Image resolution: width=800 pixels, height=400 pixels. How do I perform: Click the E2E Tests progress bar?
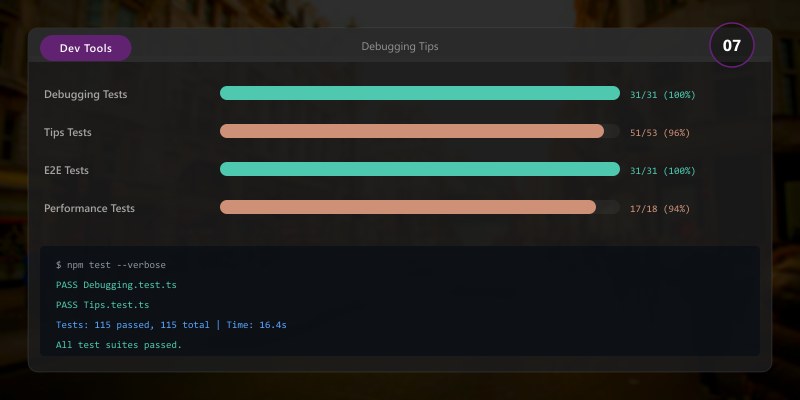click(420, 169)
